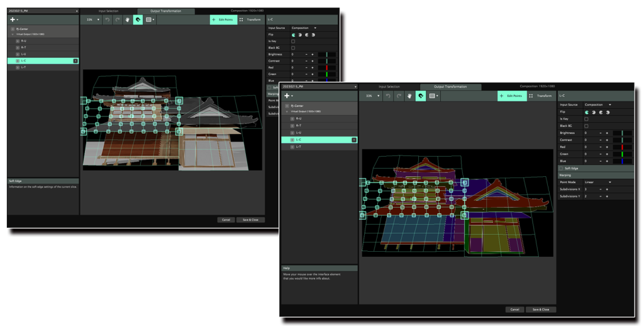Image resolution: width=644 pixels, height=326 pixels.
Task: Enable the Is Key checkbox in the front window
Action: click(586, 119)
